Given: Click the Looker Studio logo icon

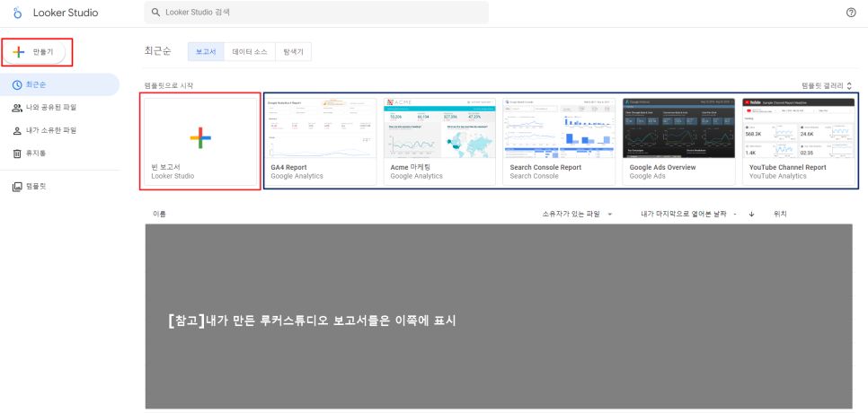Looking at the screenshot, I should [x=18, y=13].
